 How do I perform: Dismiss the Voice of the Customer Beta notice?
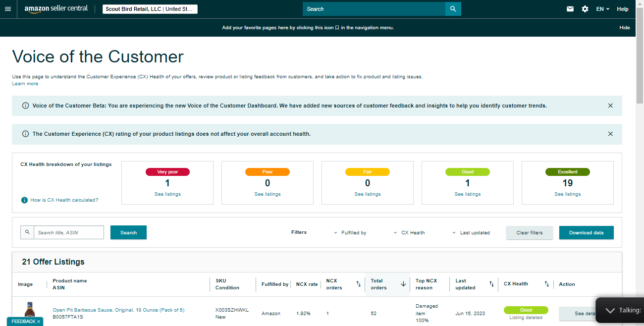610,106
